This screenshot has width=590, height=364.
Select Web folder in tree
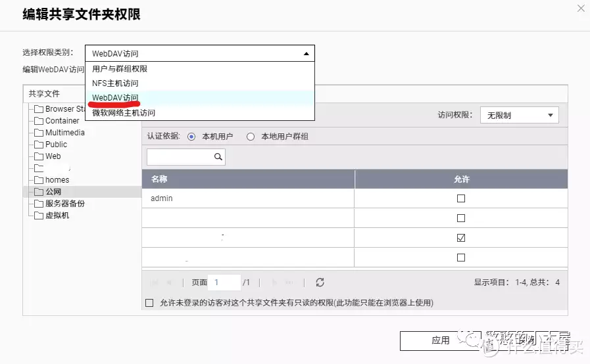[53, 156]
